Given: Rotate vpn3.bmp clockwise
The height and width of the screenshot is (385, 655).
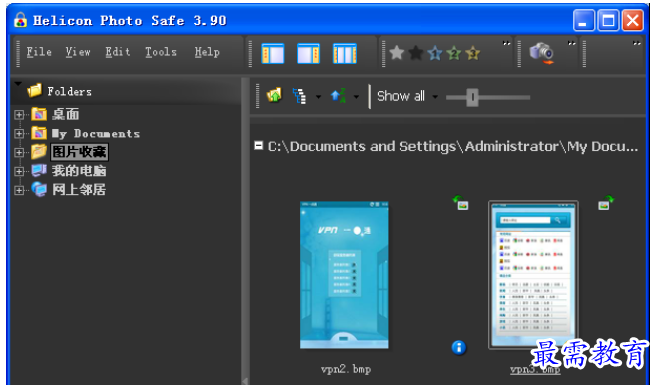Looking at the screenshot, I should point(606,203).
